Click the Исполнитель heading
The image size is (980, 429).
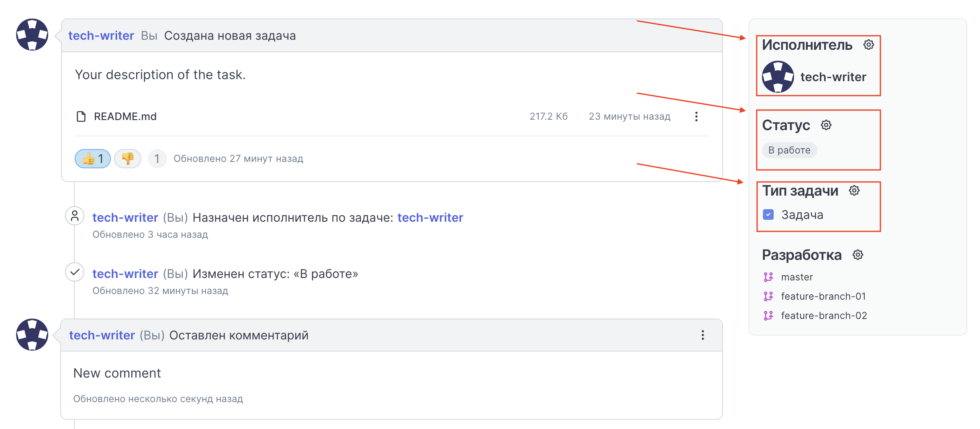[x=807, y=45]
